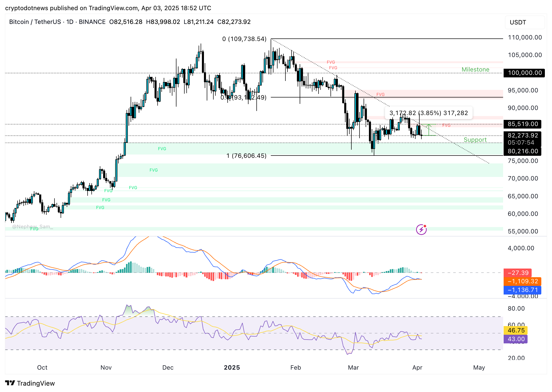Click the Bitcoin / TetherUS symbol title
This screenshot has width=552, height=392.
[35, 22]
